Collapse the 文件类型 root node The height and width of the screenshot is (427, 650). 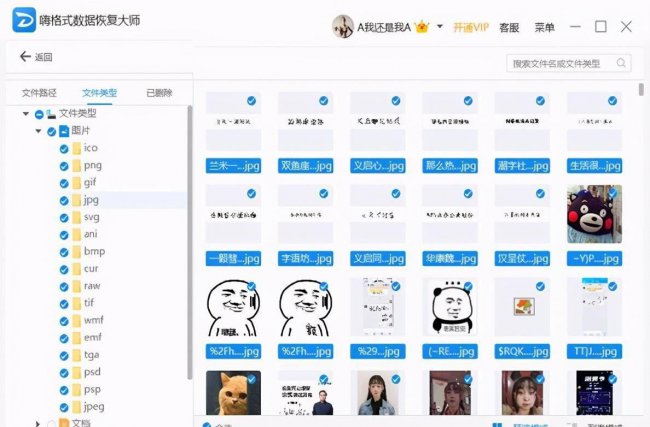coord(26,114)
